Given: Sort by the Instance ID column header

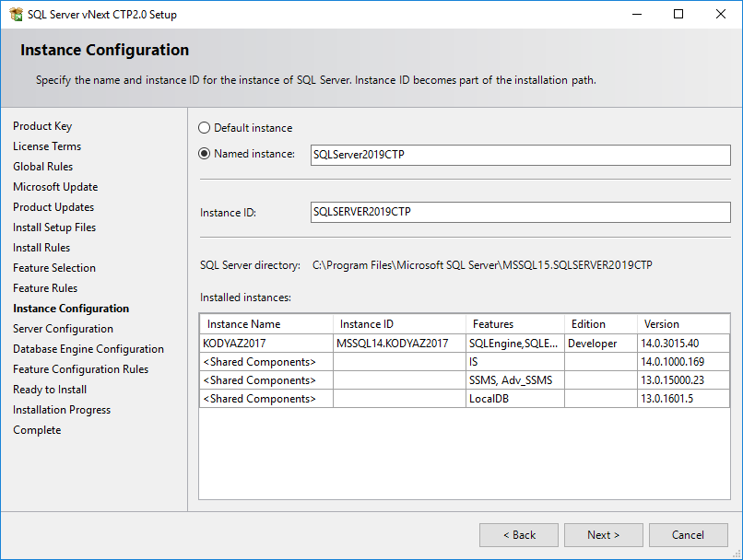Looking at the screenshot, I should (399, 324).
